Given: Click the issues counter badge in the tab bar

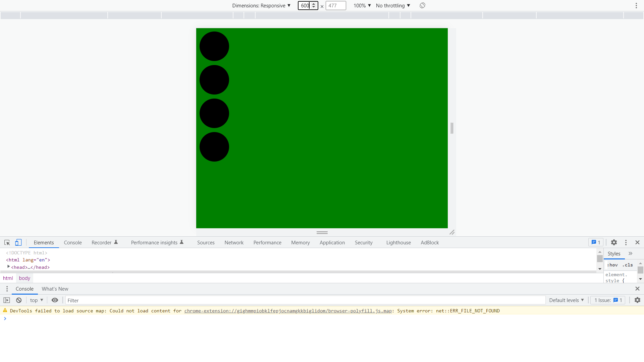Looking at the screenshot, I should tap(596, 242).
